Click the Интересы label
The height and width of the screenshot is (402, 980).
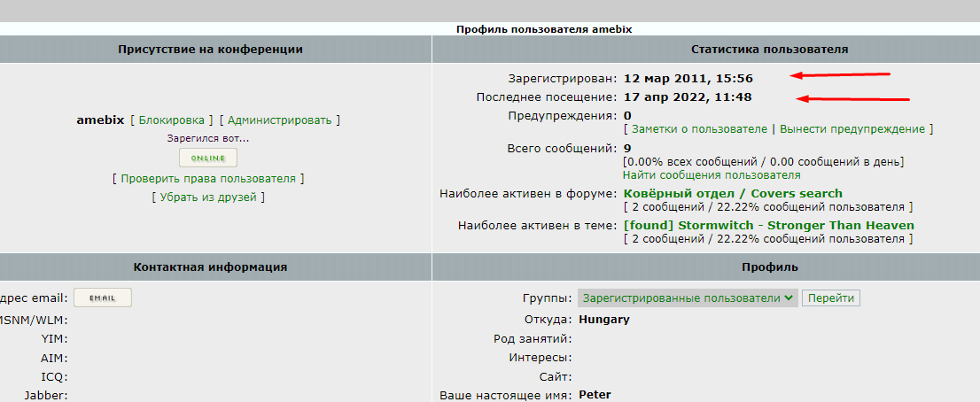pyautogui.click(x=539, y=359)
